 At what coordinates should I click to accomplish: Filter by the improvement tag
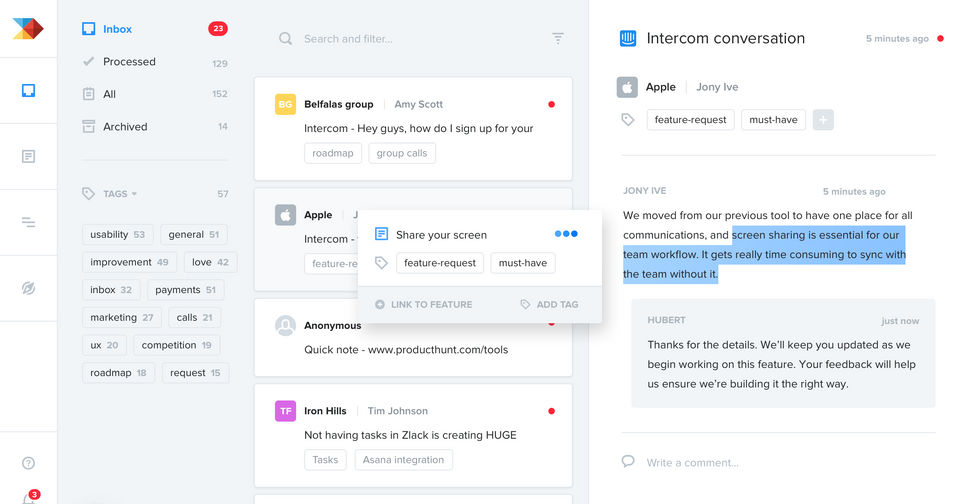(x=129, y=262)
